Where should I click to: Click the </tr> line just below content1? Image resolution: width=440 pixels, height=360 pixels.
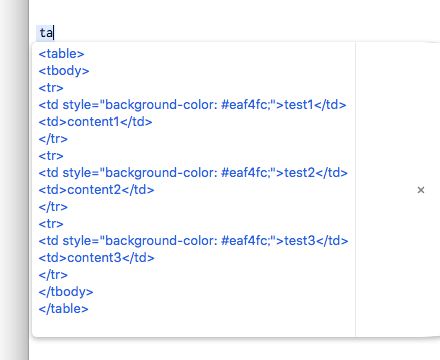(x=53, y=139)
